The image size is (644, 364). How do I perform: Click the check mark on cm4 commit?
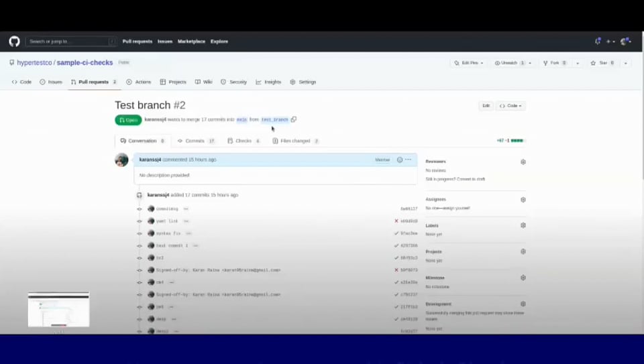[x=396, y=282]
